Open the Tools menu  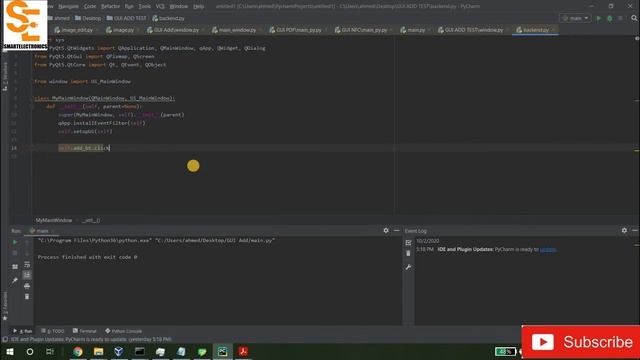tap(144, 7)
